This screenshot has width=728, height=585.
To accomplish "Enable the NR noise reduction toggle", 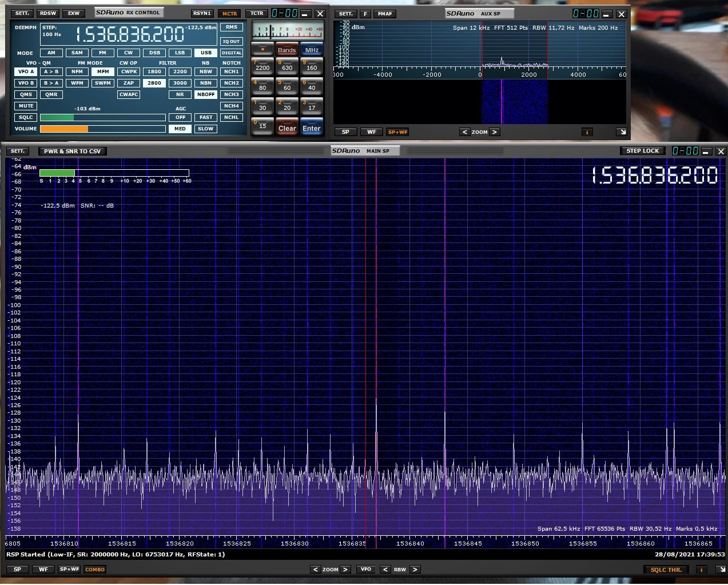I will [180, 94].
